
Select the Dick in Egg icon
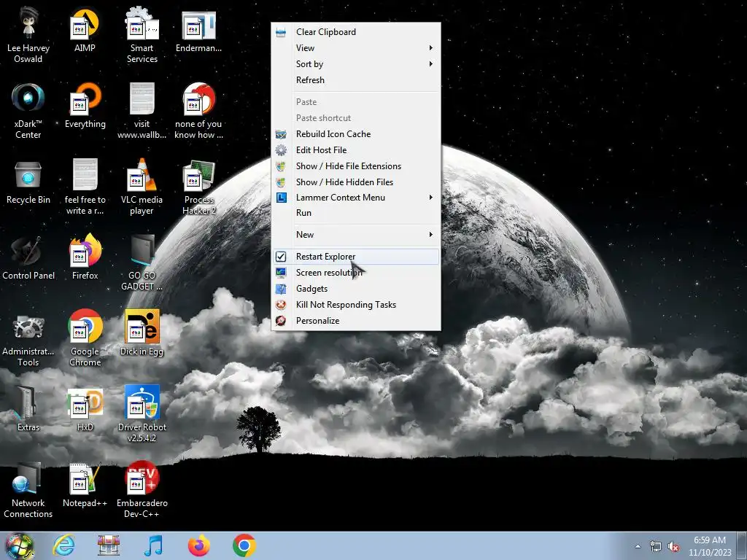click(142, 333)
